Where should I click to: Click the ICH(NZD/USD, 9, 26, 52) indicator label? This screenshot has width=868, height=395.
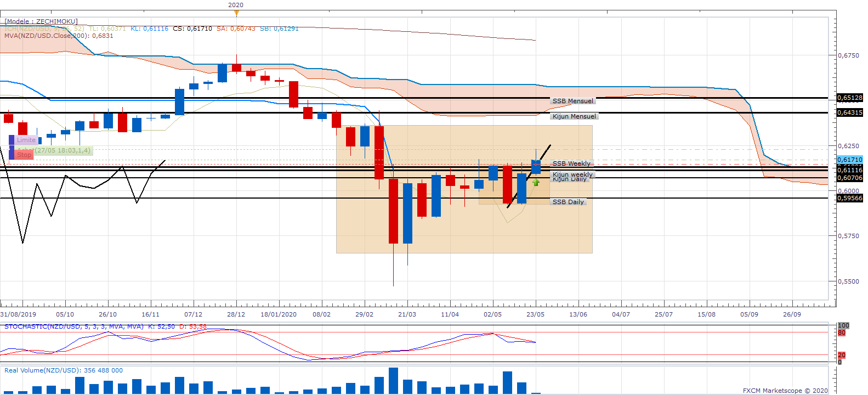pos(44,29)
